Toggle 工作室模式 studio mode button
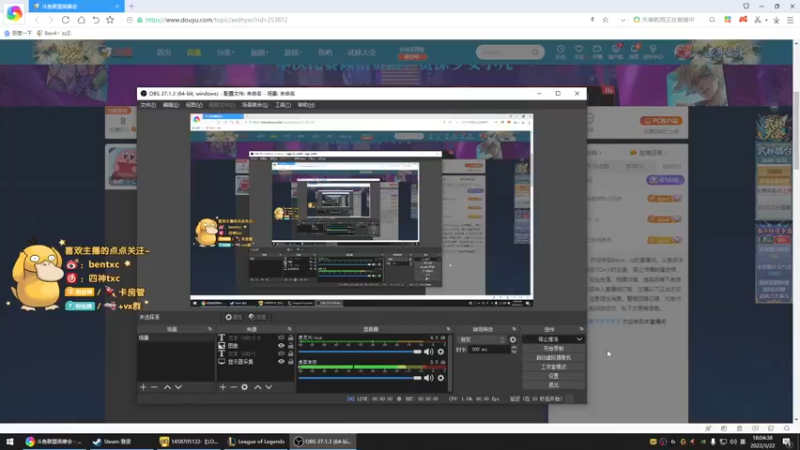The width and height of the screenshot is (800, 450). coord(553,367)
